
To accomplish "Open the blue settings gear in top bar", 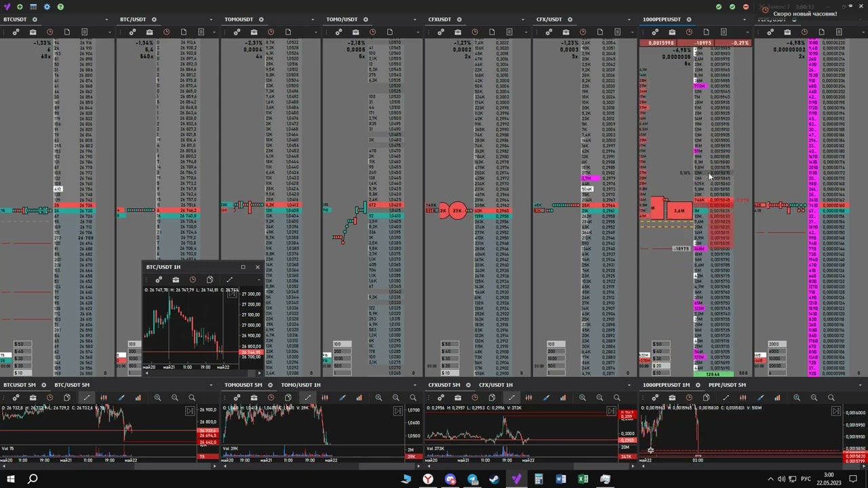I will (47, 7).
